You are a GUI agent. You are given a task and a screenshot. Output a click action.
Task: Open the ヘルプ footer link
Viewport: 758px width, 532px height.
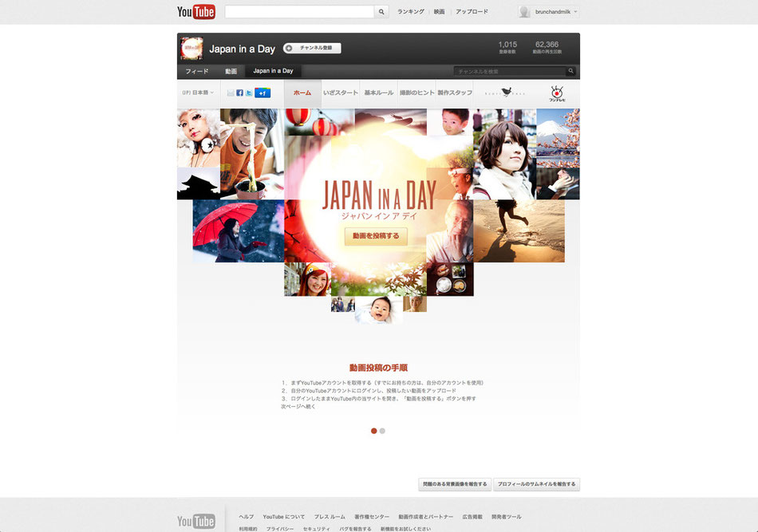coord(246,517)
